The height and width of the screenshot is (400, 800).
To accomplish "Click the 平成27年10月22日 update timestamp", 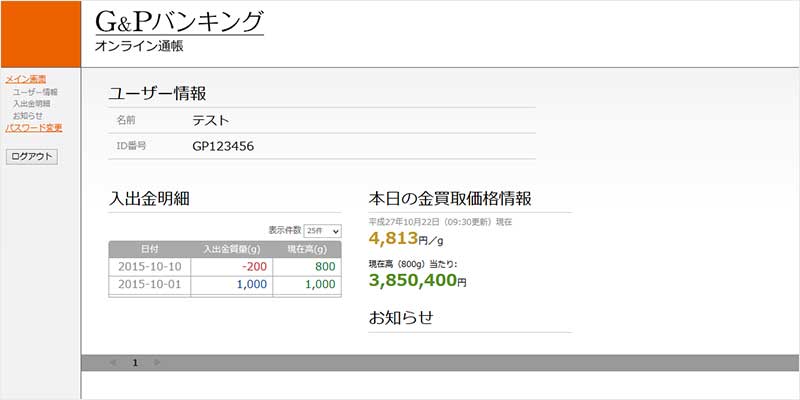I will point(440,222).
